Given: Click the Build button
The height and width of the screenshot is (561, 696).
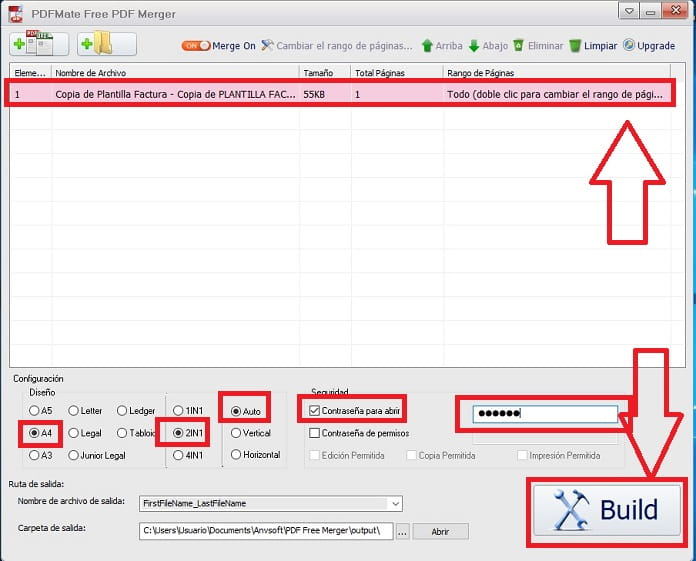Looking at the screenshot, I should click(607, 510).
